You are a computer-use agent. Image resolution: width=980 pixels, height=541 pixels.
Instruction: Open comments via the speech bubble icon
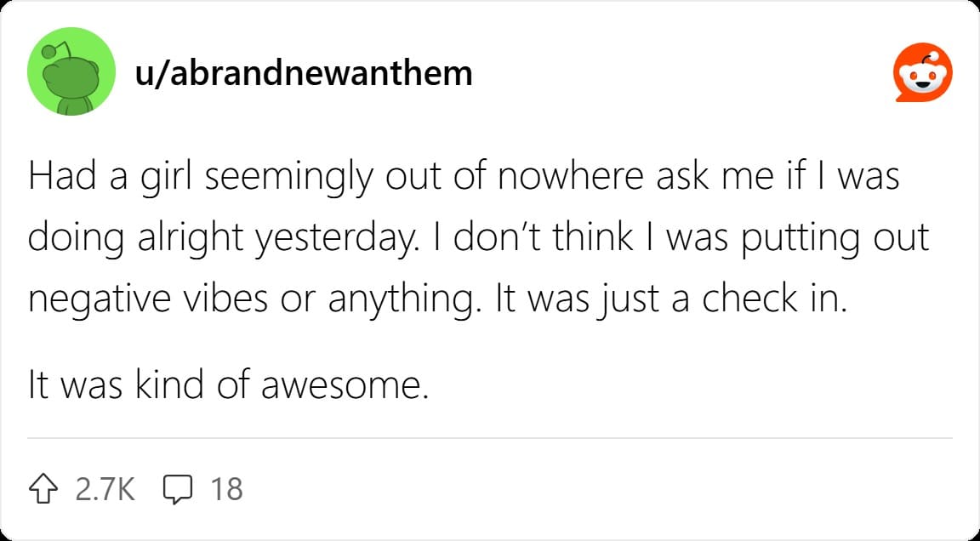pos(178,489)
